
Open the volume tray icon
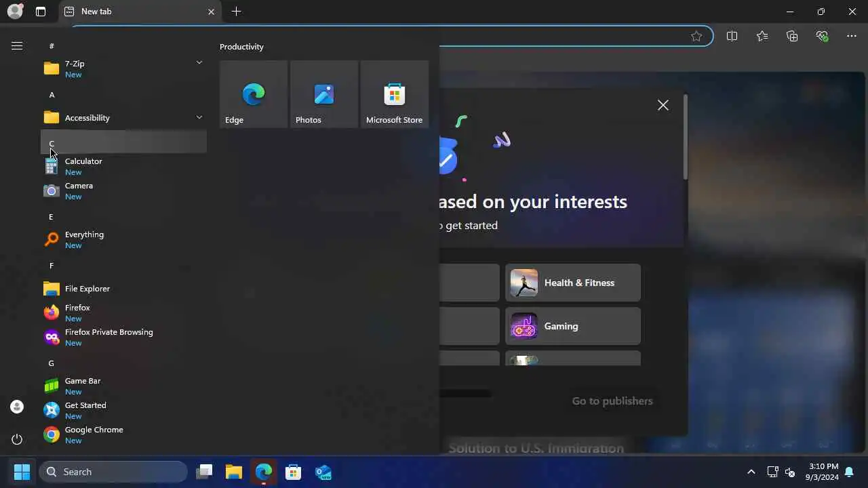(789, 472)
